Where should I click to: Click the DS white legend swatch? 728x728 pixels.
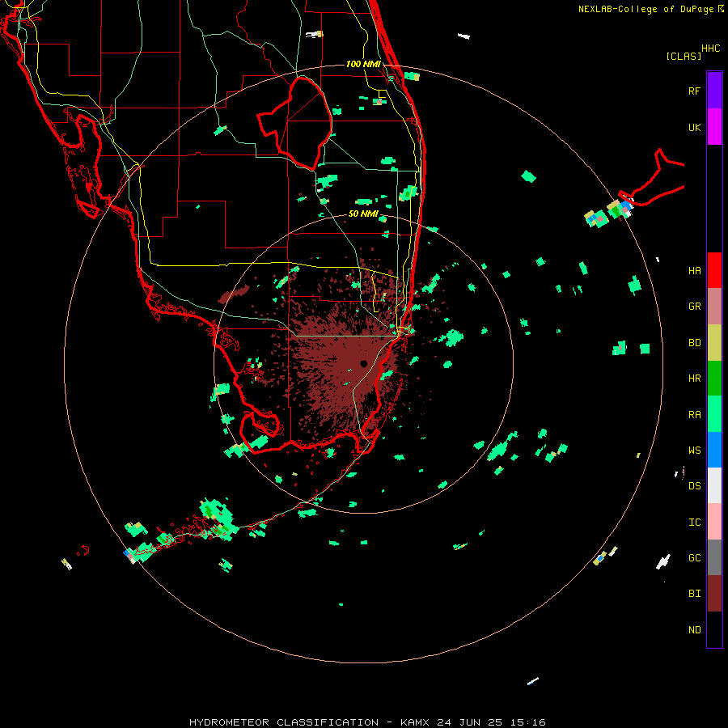tap(714, 485)
